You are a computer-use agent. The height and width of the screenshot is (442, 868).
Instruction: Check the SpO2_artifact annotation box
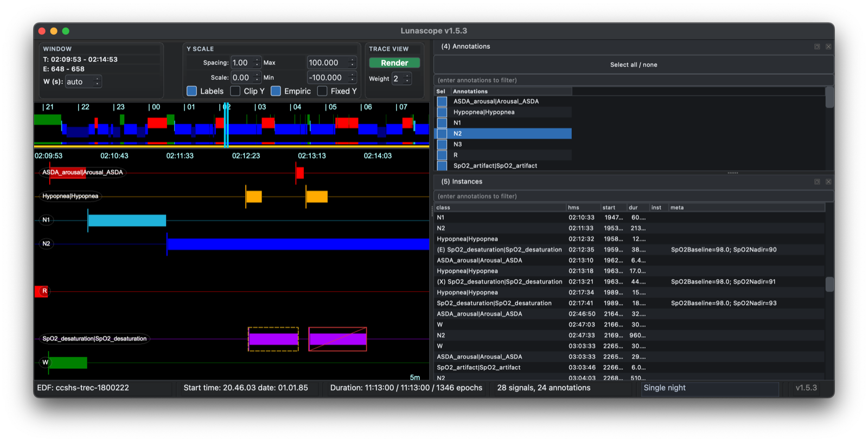442,165
